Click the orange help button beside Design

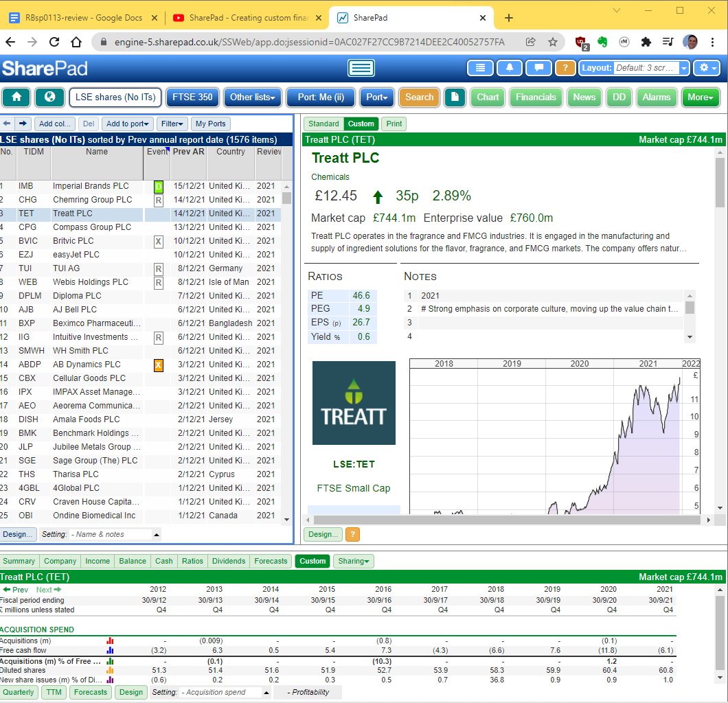pyautogui.click(x=353, y=535)
